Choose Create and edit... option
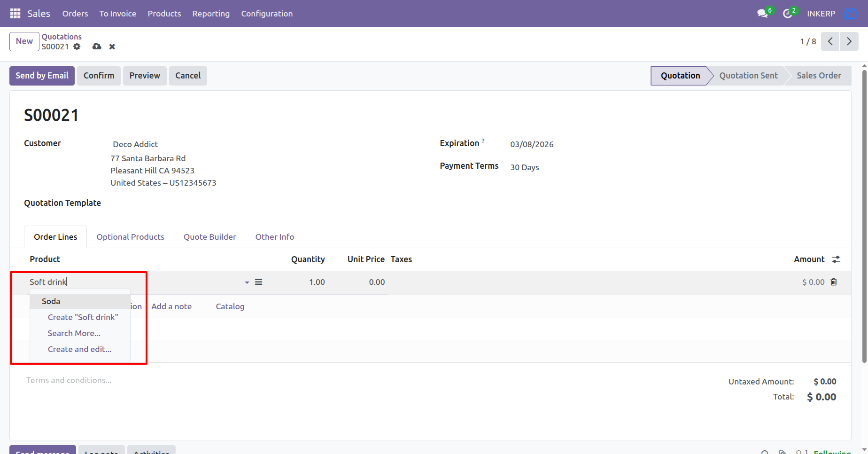The height and width of the screenshot is (454, 868). [79, 349]
